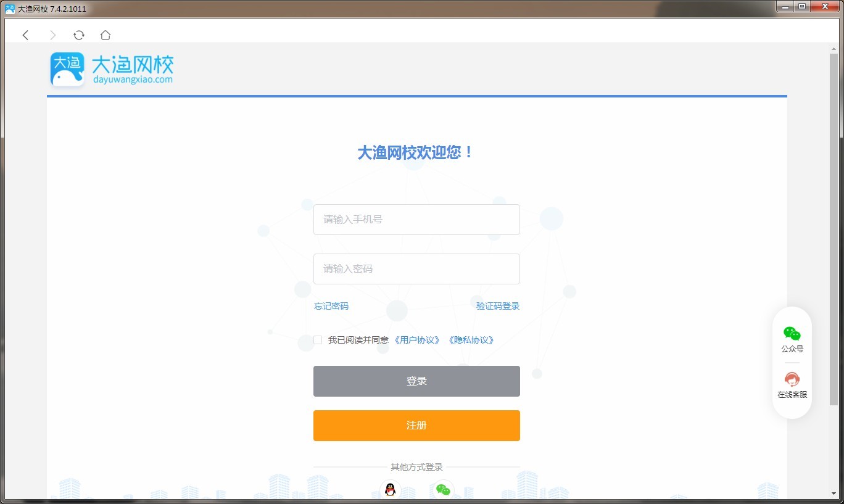Click the 请输入手机号 phone number field
The width and height of the screenshot is (844, 504).
pos(416,220)
